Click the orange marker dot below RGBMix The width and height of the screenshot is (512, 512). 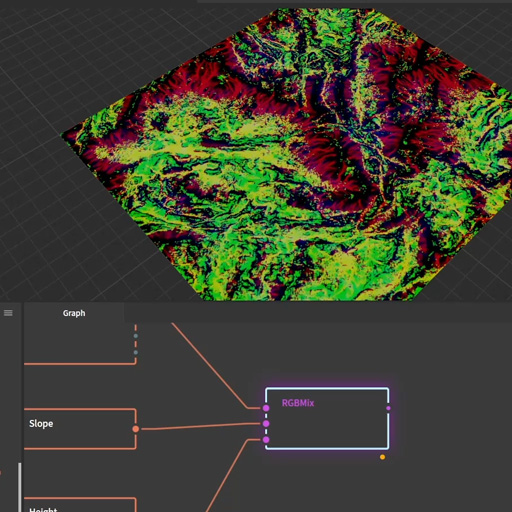pos(383,457)
